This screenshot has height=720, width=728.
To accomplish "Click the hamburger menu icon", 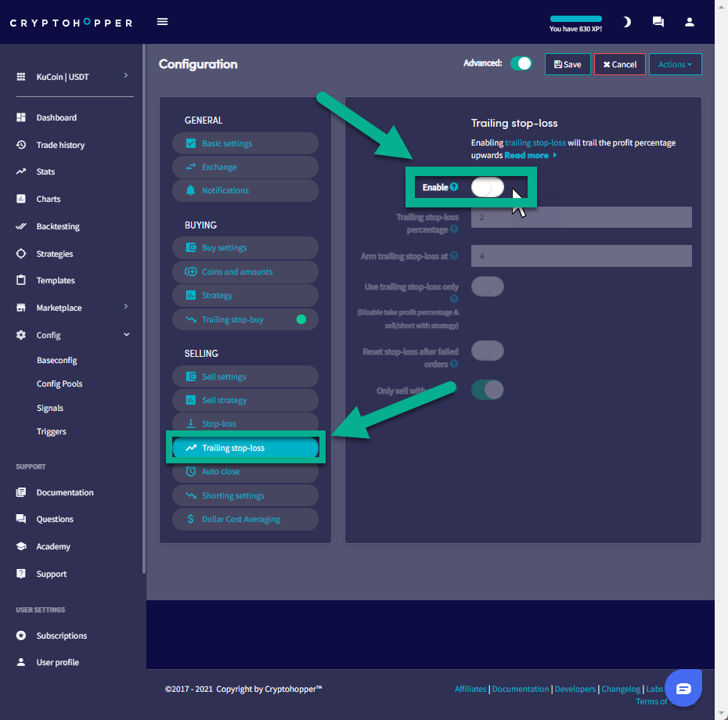I will 163,22.
